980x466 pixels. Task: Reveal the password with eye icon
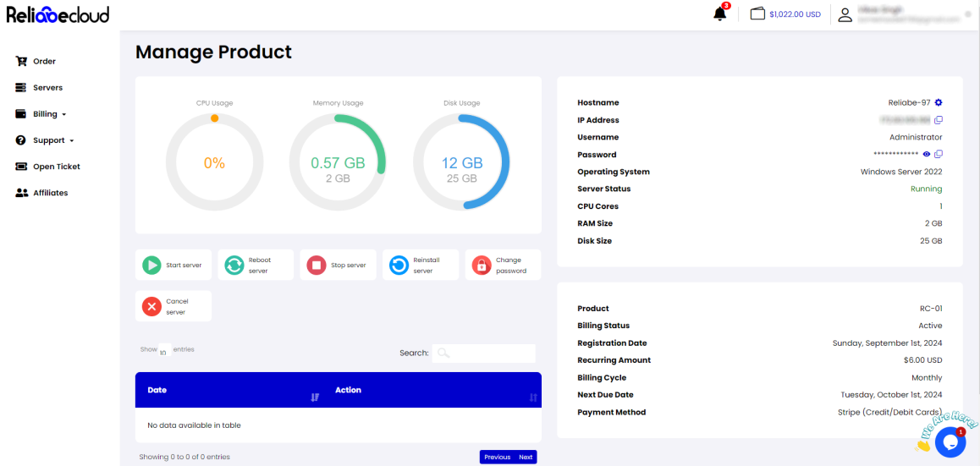(x=926, y=154)
